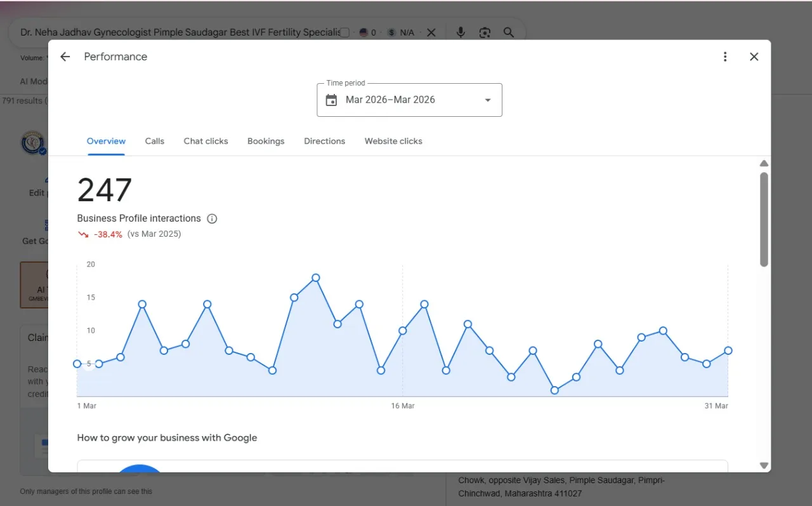Open the three-dot more options menu
This screenshot has height=506, width=812.
click(x=725, y=57)
